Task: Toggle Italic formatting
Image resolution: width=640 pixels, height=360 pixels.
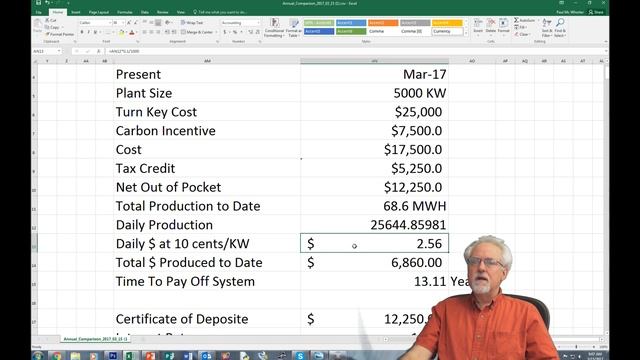Action: (88, 32)
